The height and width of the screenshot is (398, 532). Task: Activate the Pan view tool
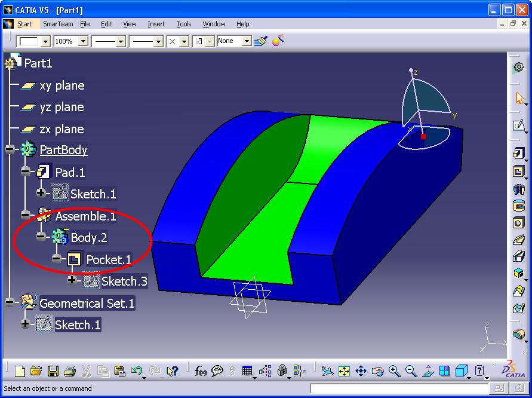(361, 371)
